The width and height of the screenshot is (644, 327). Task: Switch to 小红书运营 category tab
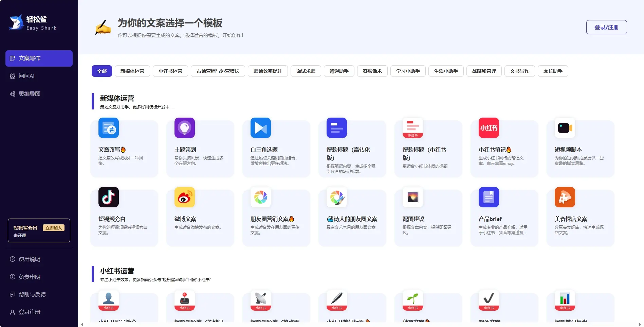click(170, 71)
